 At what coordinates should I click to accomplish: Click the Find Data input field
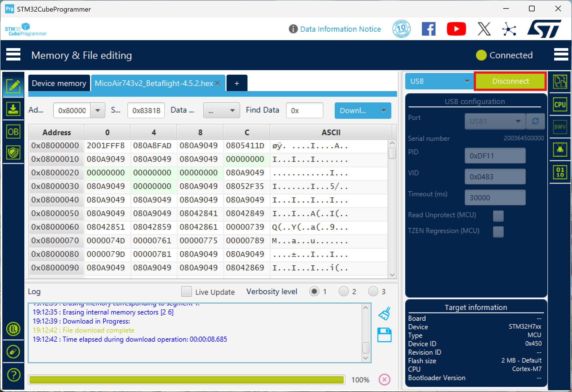point(304,110)
